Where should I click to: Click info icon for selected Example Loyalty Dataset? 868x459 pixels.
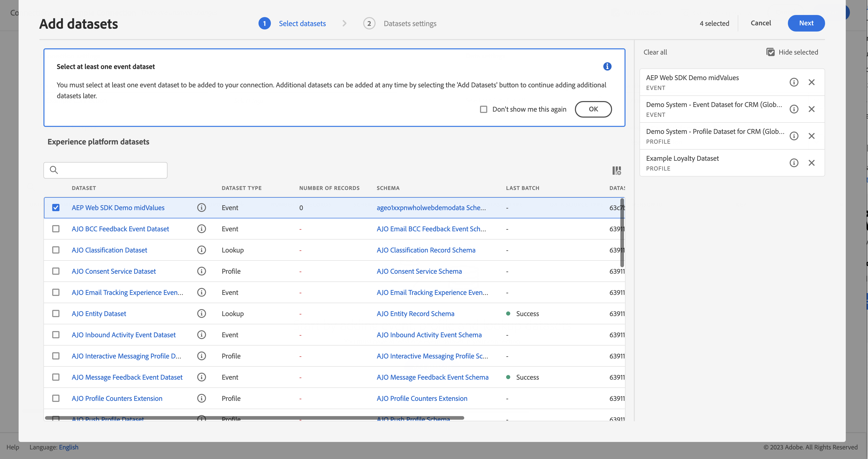[794, 163]
